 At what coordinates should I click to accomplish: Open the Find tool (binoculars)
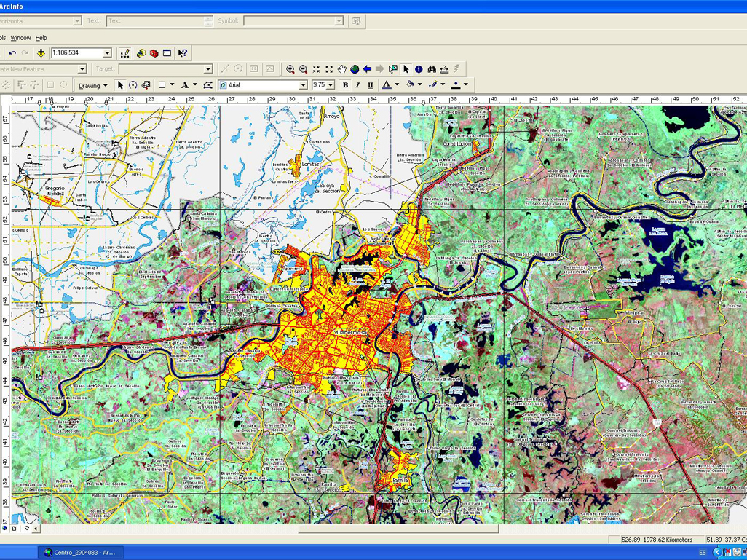coord(432,68)
